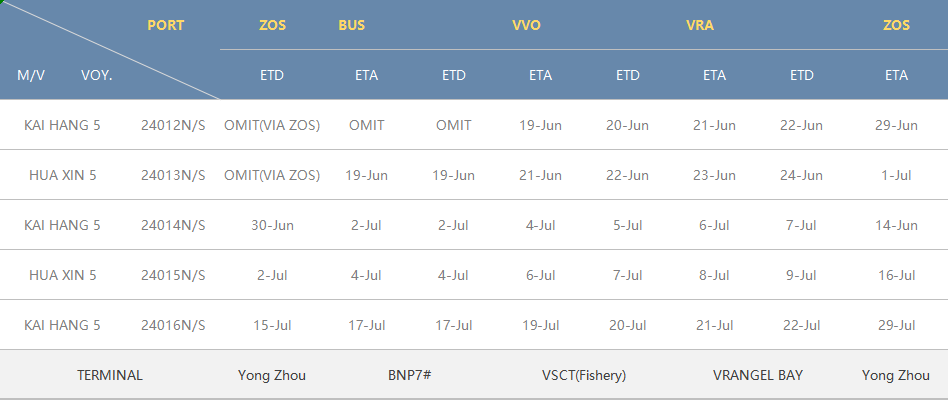Viewport: 949px width, 400px height.
Task: Select the 23-Jun VRA ETA cell
Action: click(714, 175)
